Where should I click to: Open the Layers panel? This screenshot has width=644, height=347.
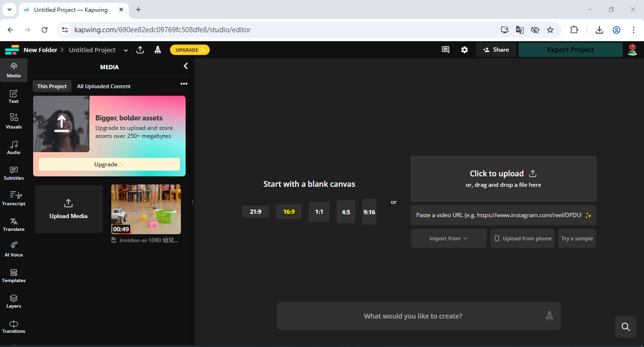point(14,301)
